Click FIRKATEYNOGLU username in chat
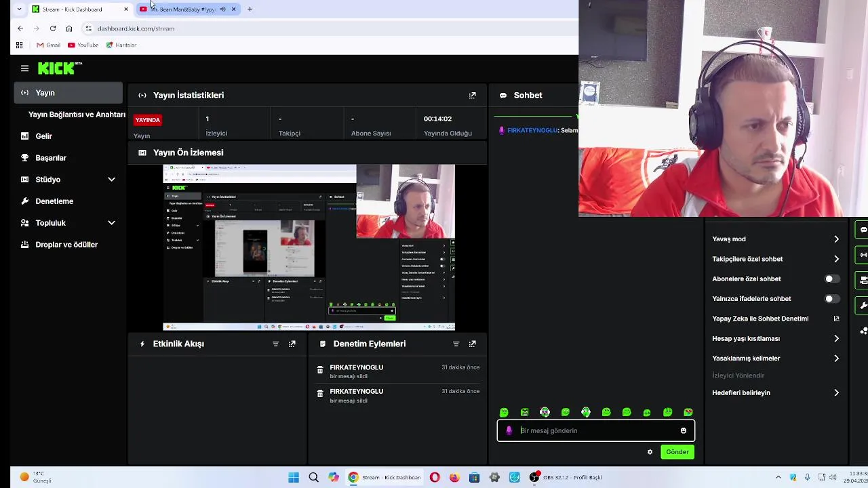Viewport: 868px width, 488px height. tap(532, 130)
